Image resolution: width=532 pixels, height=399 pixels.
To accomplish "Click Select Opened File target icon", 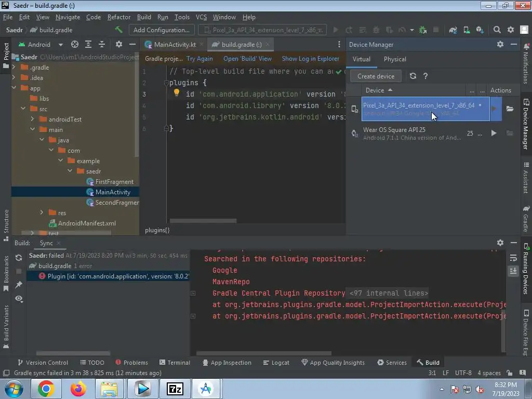I will coord(75,45).
